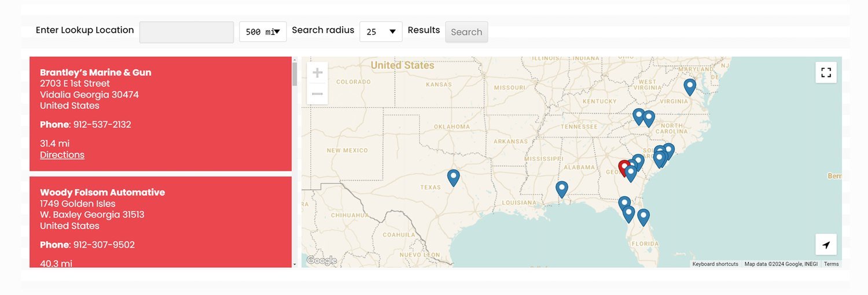Viewport: 868px width, 295px height.
Task: Click the Map data ©2024 attribution
Action: coord(781,264)
